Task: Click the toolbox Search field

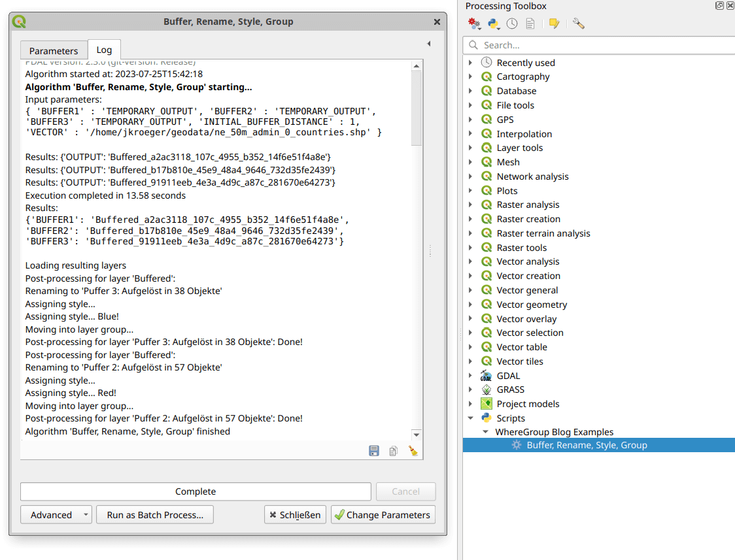Action: click(602, 45)
